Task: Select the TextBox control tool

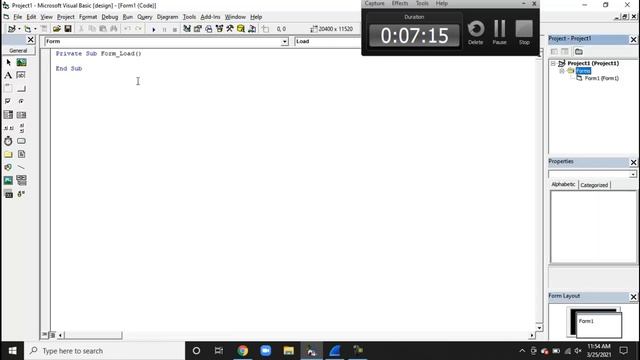Action: [x=21, y=76]
